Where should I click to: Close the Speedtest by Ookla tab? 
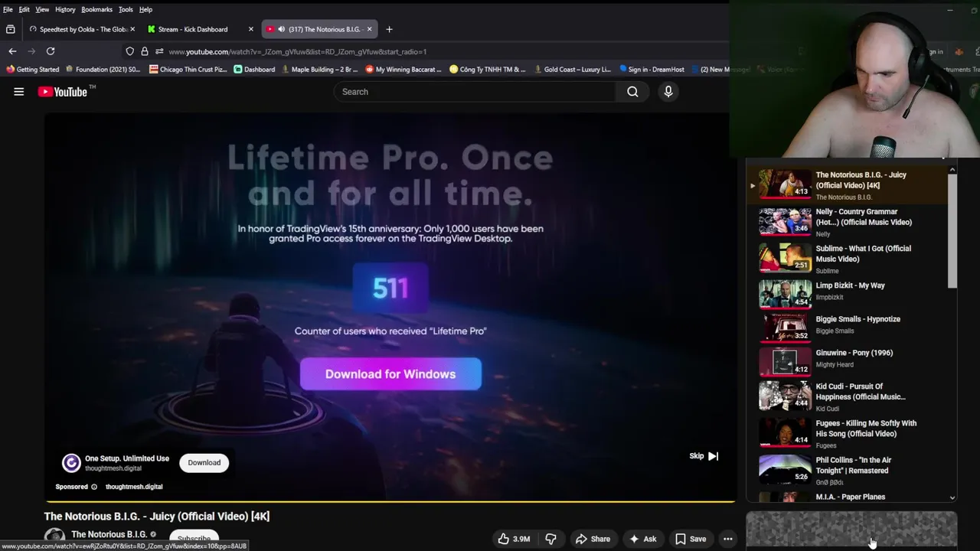click(x=132, y=29)
